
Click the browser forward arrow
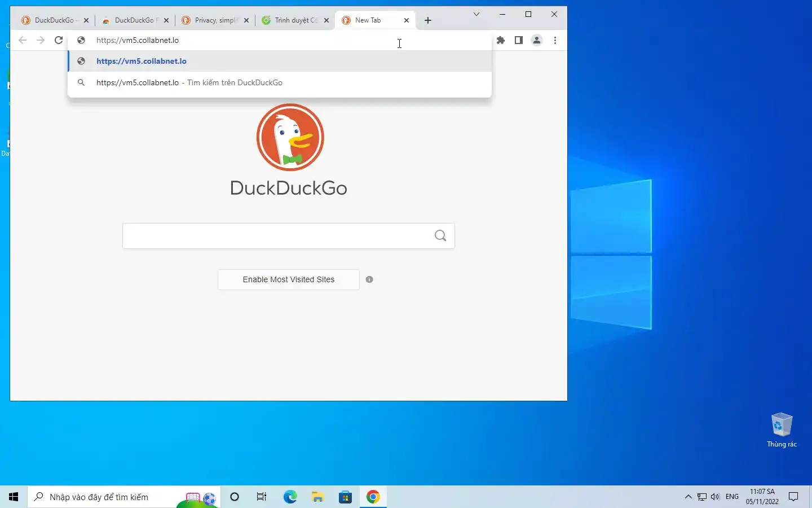pos(41,40)
